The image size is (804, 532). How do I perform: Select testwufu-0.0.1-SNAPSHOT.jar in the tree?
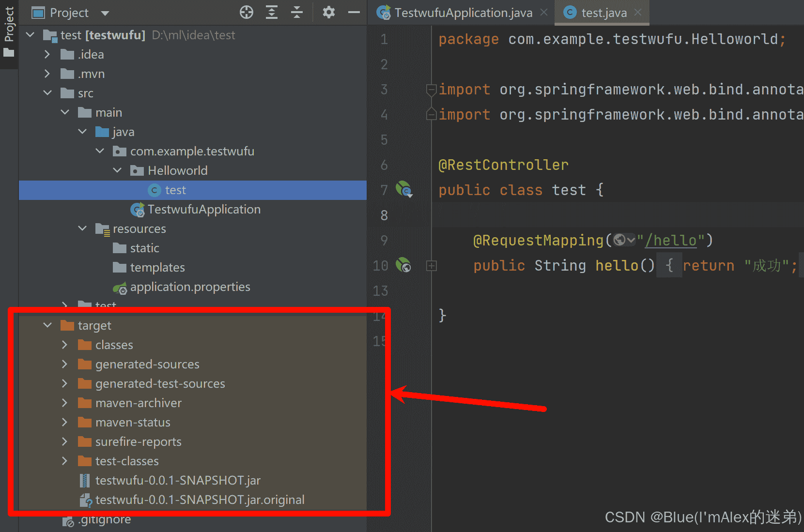click(x=178, y=480)
